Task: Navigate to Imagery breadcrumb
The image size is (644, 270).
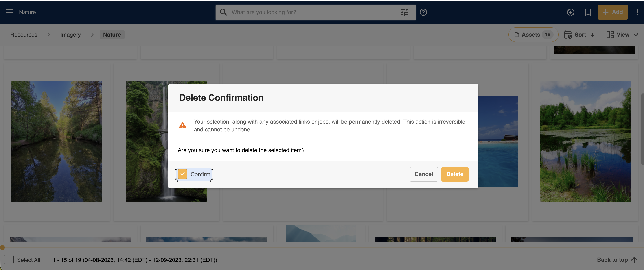Action: [70, 35]
